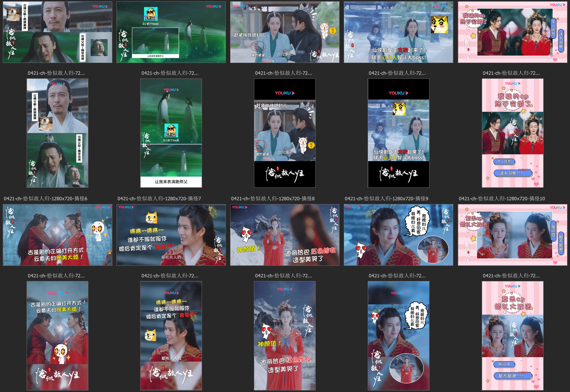
Task: Click truncated file name above portrait 瞧瞧~~瞧瞧~~ thumbnail
Action: point(170,276)
